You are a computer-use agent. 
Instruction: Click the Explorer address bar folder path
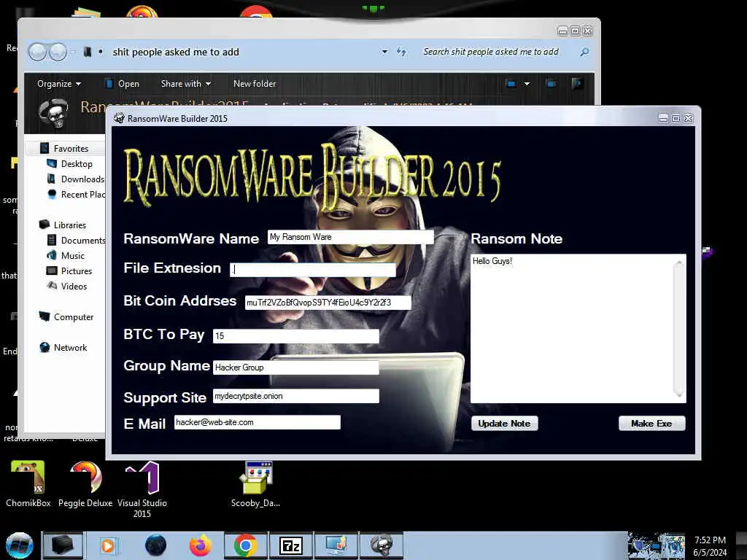point(176,52)
